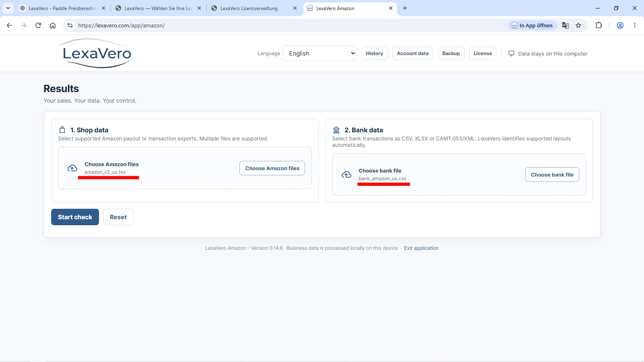Open the browser extensions menu
This screenshot has width=644, height=362.
click(599, 25)
